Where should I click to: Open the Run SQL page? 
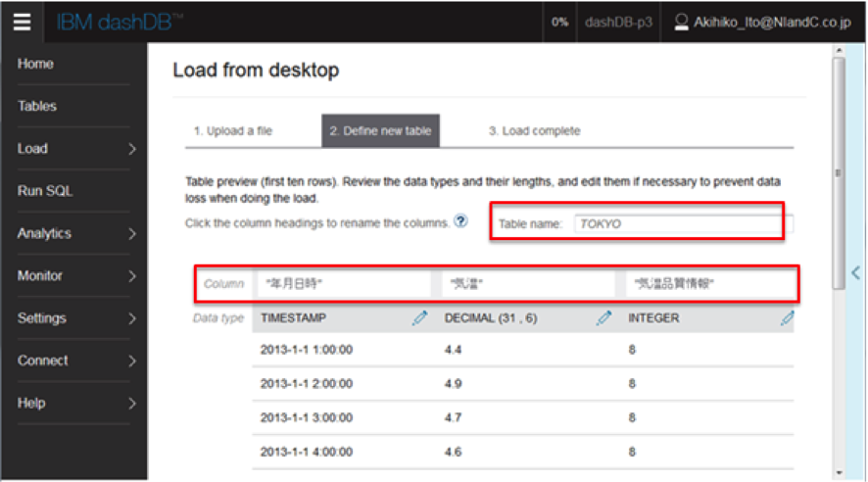45,191
